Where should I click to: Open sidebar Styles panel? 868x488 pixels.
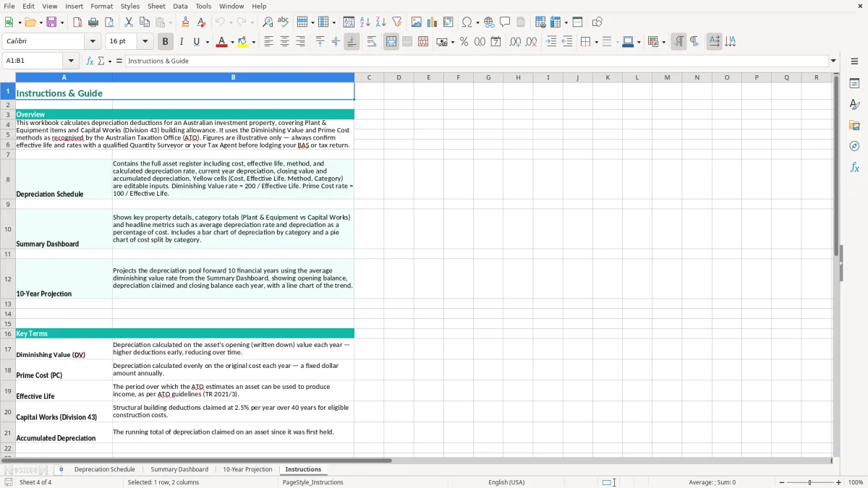pyautogui.click(x=854, y=104)
